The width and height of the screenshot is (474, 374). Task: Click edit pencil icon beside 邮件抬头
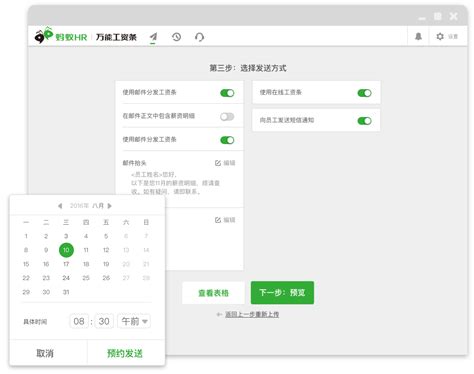click(x=218, y=163)
